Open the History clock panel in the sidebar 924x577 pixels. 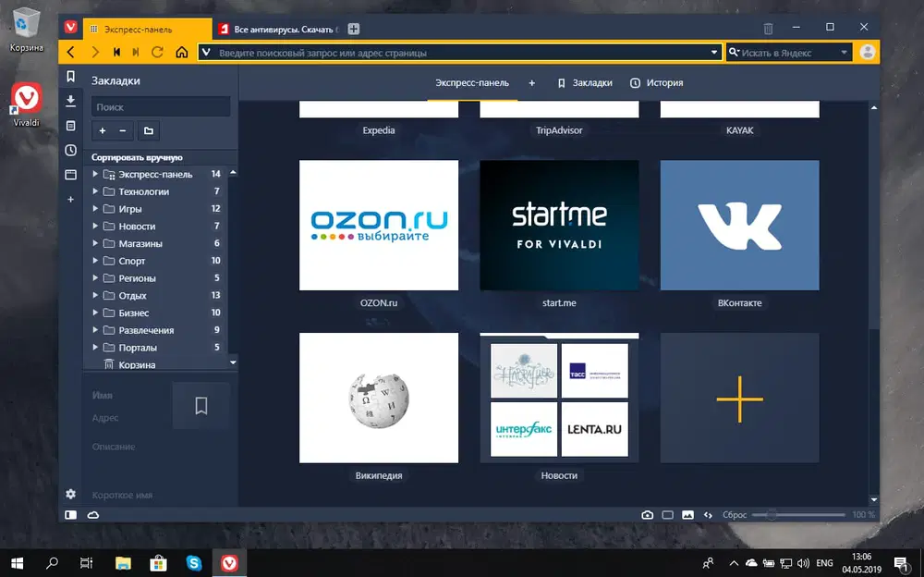tap(71, 151)
